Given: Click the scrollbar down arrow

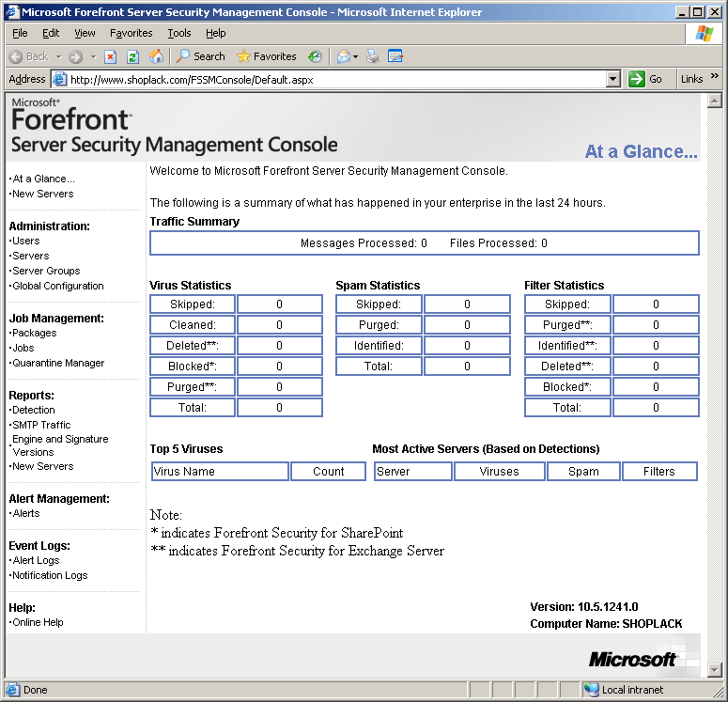Looking at the screenshot, I should coord(714,669).
